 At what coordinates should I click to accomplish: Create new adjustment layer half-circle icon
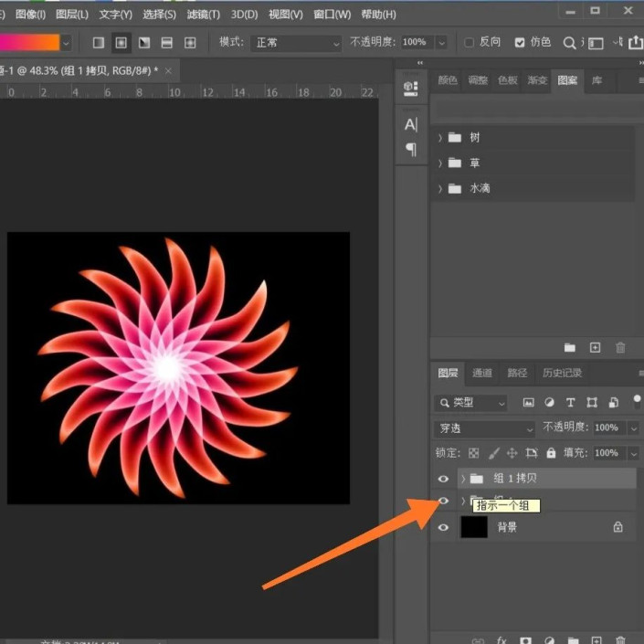pos(549,640)
